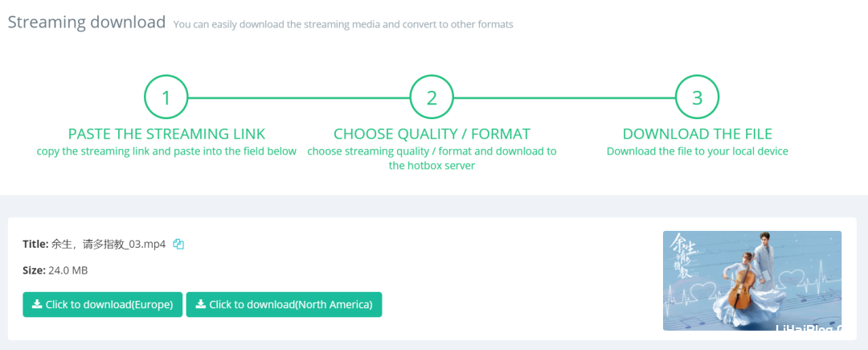Click the local device description text
Screen dimensions: 868x350
698,151
